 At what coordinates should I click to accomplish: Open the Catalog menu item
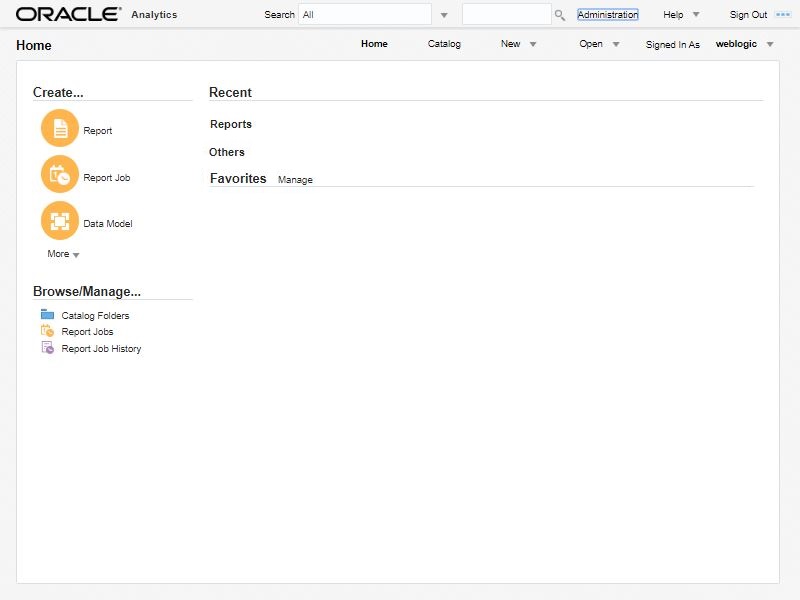point(444,44)
